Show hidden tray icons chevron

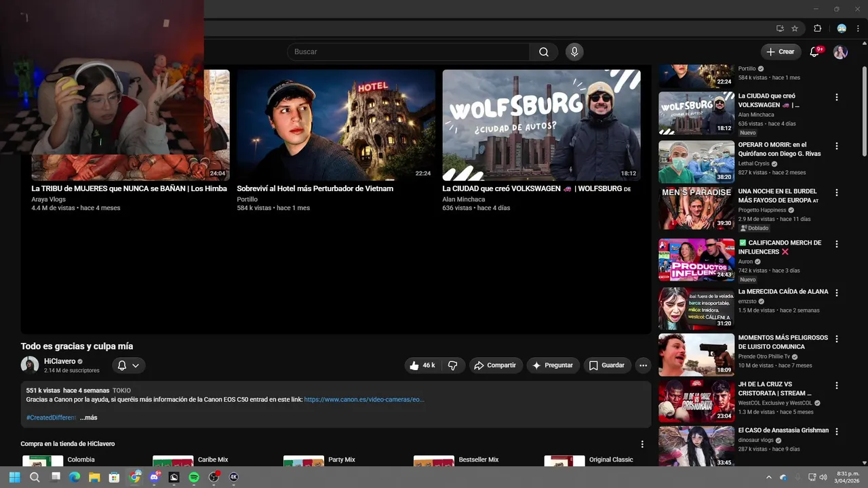tap(768, 477)
